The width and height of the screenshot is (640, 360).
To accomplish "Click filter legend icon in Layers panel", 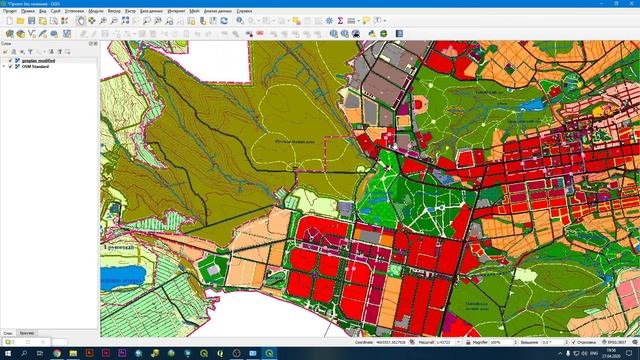I will click(x=30, y=52).
